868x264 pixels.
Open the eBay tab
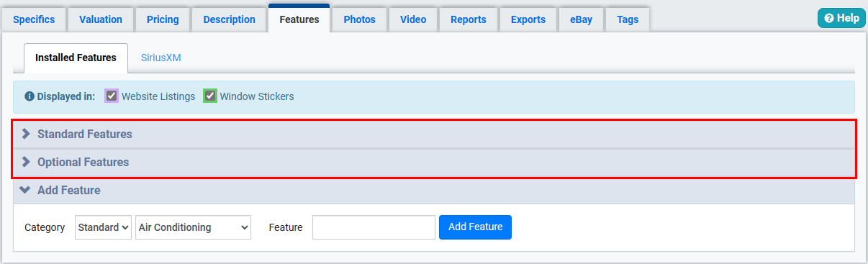coord(581,19)
